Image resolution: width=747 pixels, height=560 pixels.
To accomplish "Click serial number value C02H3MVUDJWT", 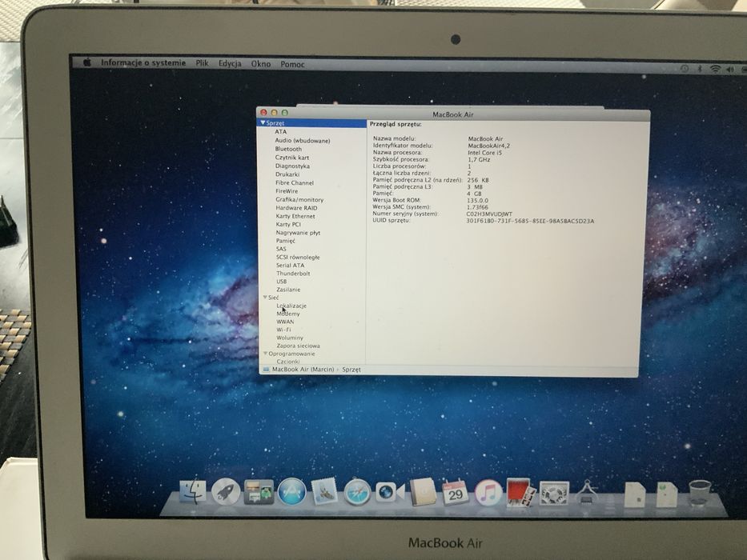I will [x=489, y=214].
